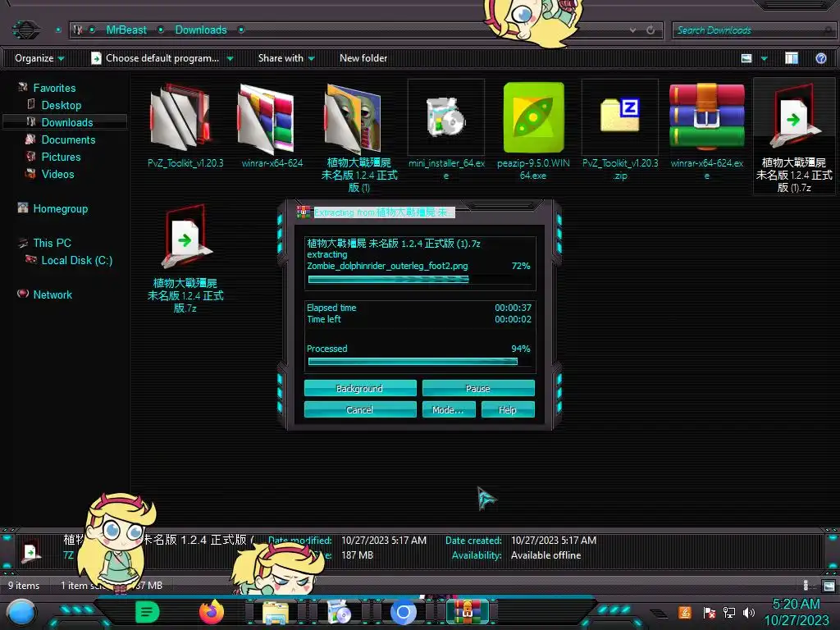
Task: Click the WinRAR taskbar icon
Action: [468, 612]
